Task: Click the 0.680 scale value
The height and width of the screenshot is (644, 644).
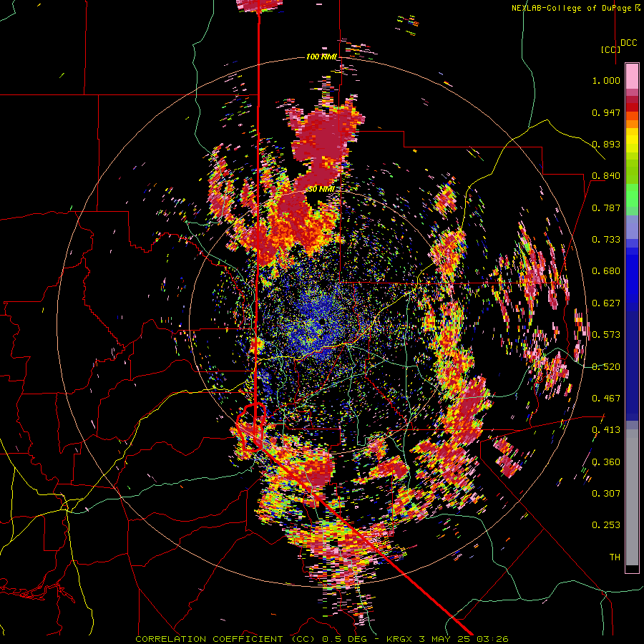Action: pyautogui.click(x=606, y=271)
